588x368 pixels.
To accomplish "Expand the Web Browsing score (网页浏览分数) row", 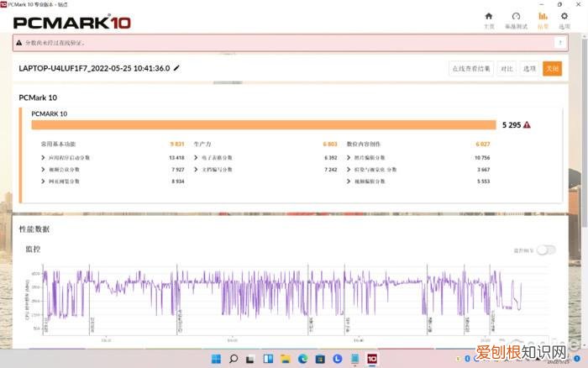I will pyautogui.click(x=45, y=181).
